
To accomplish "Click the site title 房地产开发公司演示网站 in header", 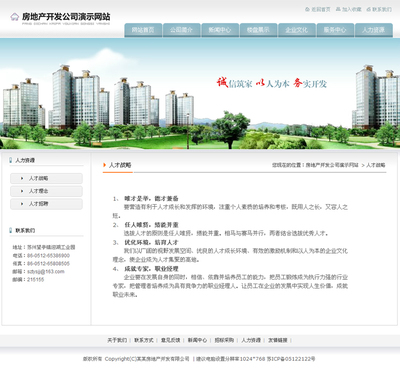I will pos(66,16).
